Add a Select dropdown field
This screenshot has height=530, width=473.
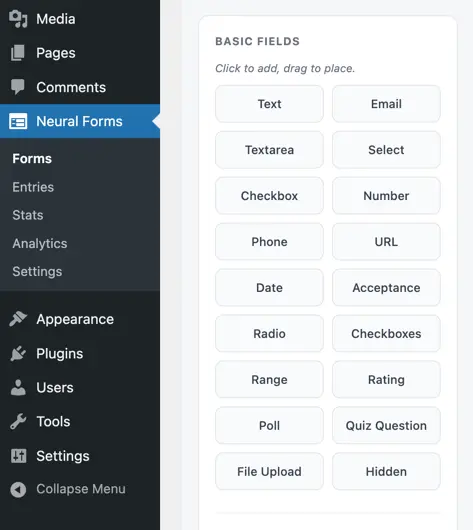[x=386, y=150]
